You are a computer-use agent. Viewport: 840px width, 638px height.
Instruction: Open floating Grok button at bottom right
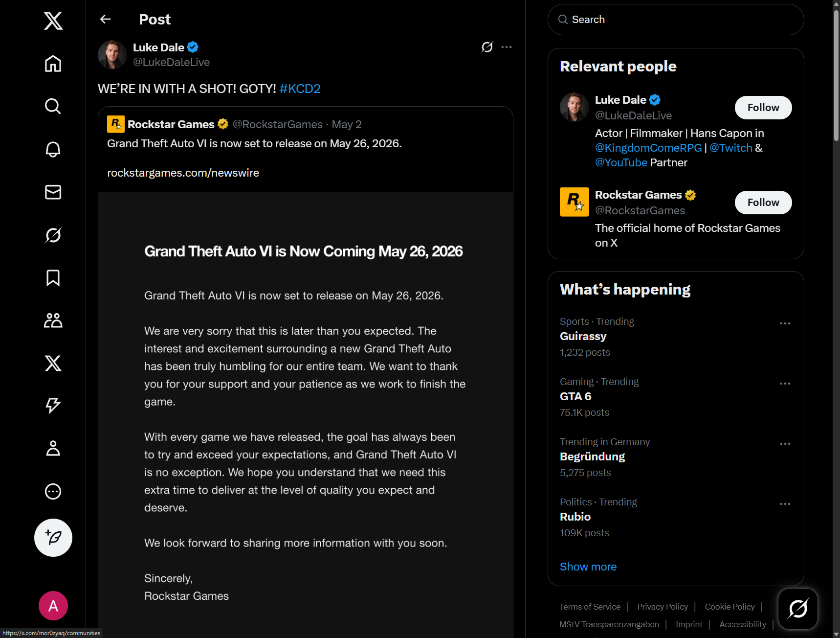point(797,609)
